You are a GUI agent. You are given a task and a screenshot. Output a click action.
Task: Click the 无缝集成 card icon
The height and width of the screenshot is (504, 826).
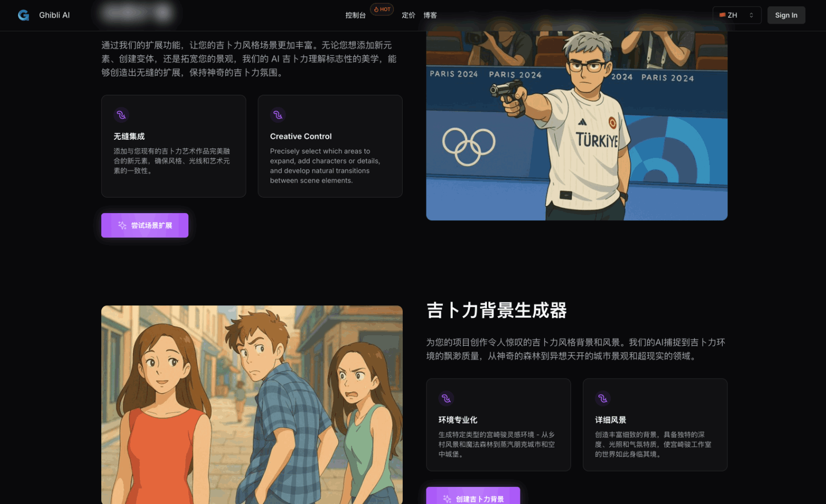coord(121,115)
